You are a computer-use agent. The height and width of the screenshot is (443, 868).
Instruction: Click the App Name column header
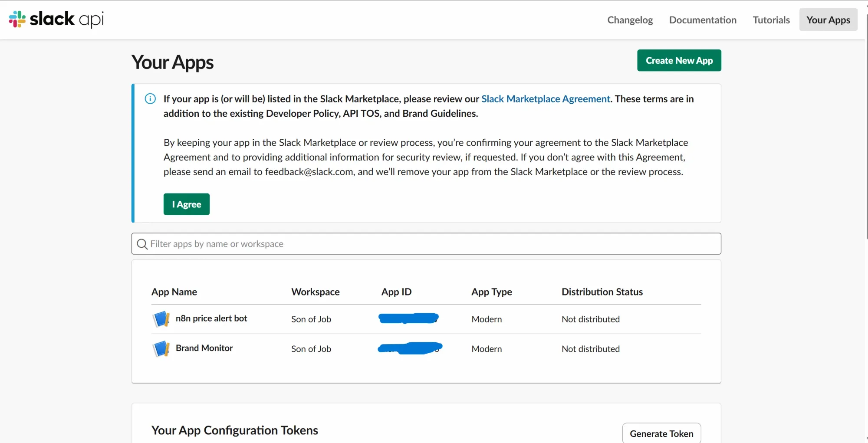(x=174, y=292)
